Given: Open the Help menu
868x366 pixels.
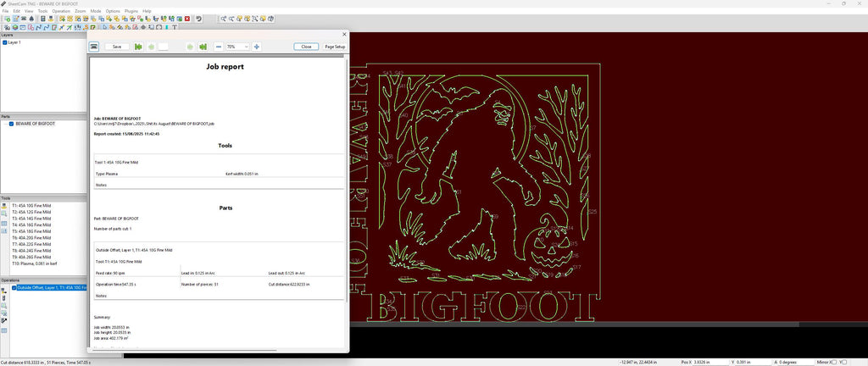Looking at the screenshot, I should (x=147, y=11).
